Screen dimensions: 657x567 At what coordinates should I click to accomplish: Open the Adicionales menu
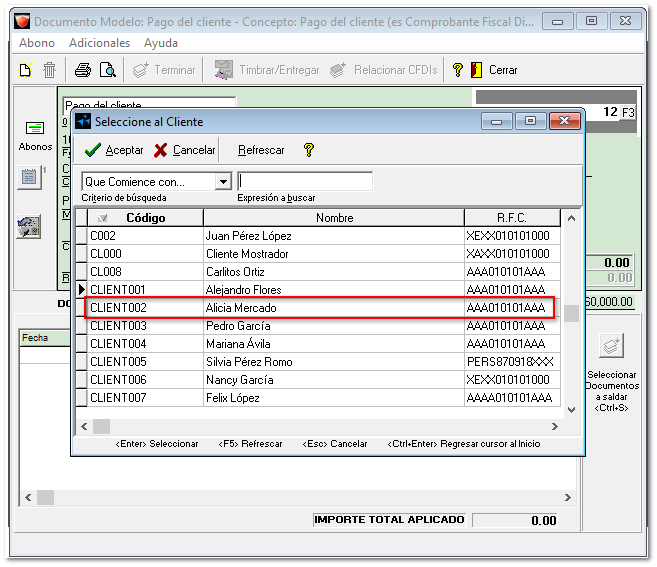coord(99,43)
